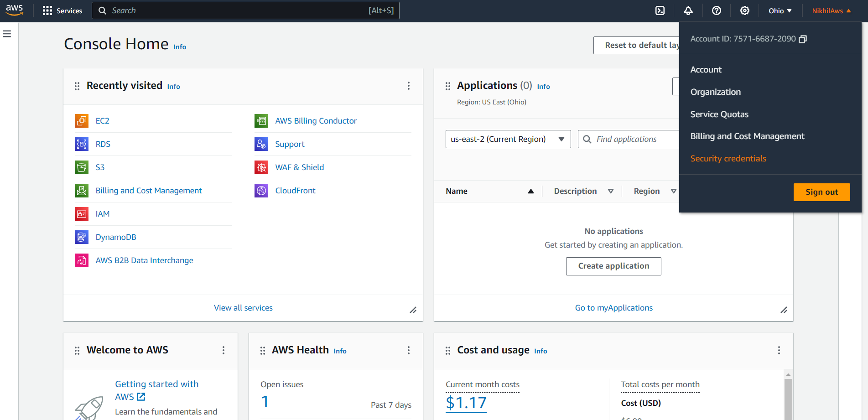Click the Sign out button
Image resolution: width=868 pixels, height=420 pixels.
(821, 192)
